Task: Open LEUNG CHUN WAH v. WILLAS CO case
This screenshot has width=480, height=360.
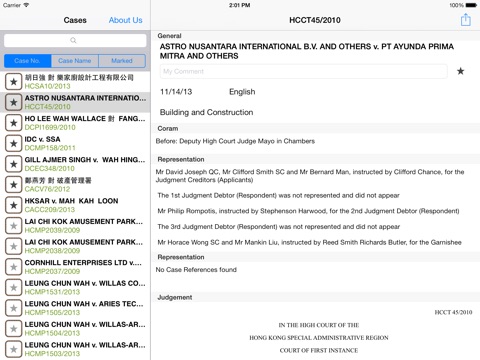Action: coord(75,287)
